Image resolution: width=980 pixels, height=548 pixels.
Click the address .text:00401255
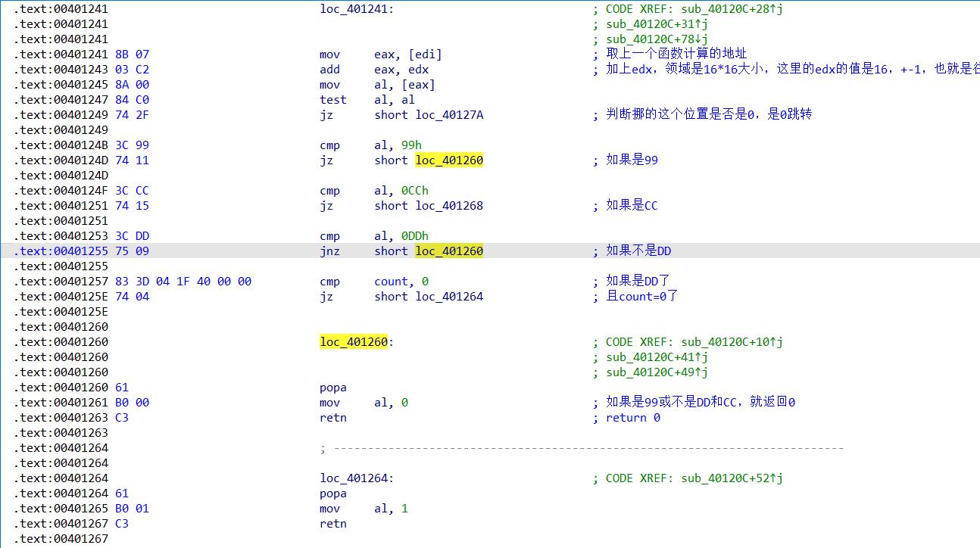tap(61, 251)
